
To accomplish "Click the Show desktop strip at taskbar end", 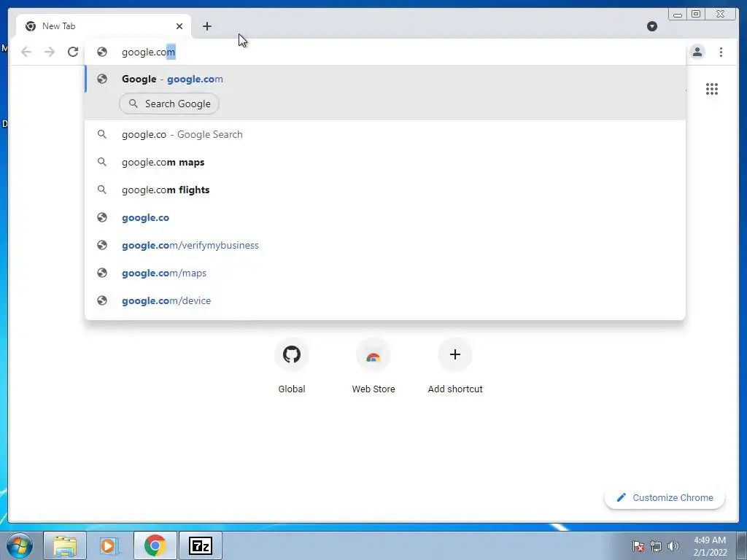I will click(742, 545).
